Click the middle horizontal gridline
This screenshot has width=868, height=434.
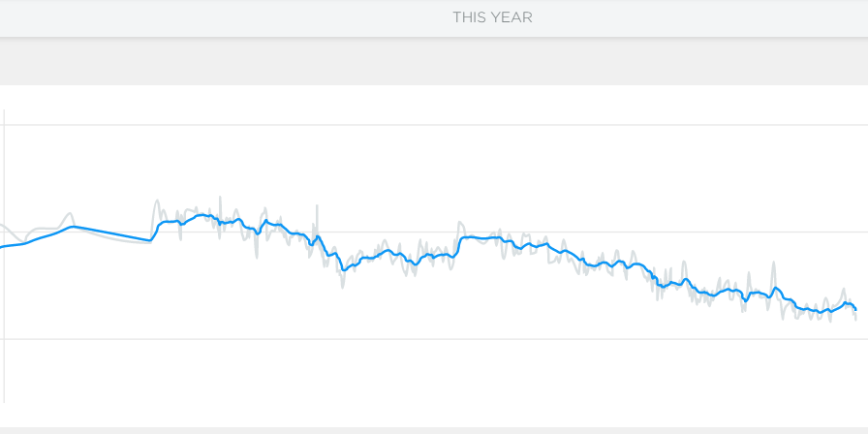[434, 232]
